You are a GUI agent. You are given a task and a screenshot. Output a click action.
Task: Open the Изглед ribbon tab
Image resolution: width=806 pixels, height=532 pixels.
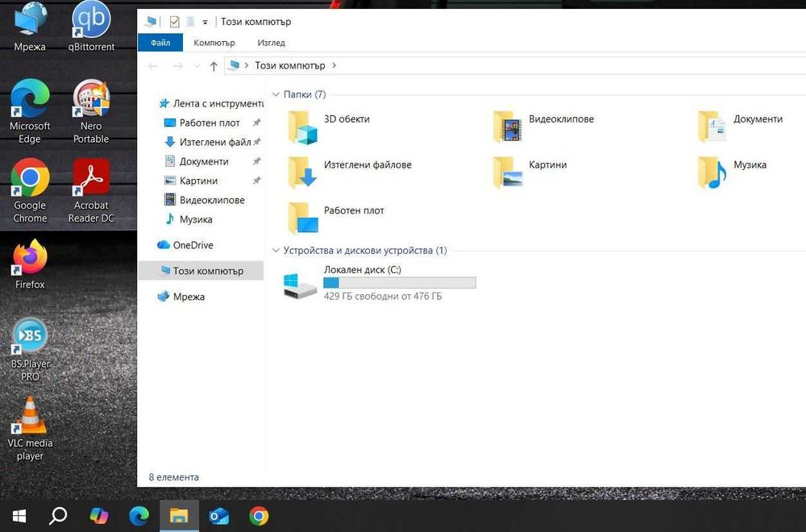[272, 43]
